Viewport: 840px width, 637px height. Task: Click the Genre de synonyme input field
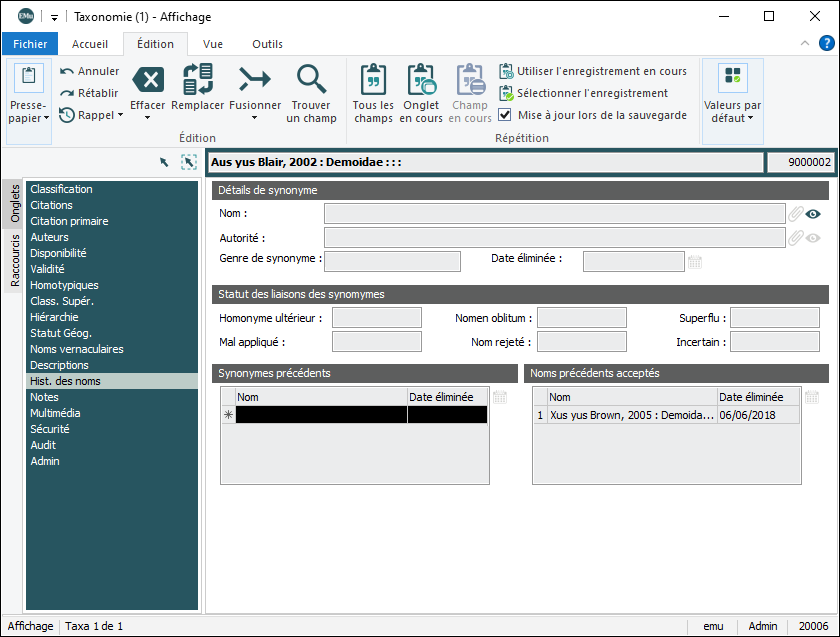click(x=392, y=262)
